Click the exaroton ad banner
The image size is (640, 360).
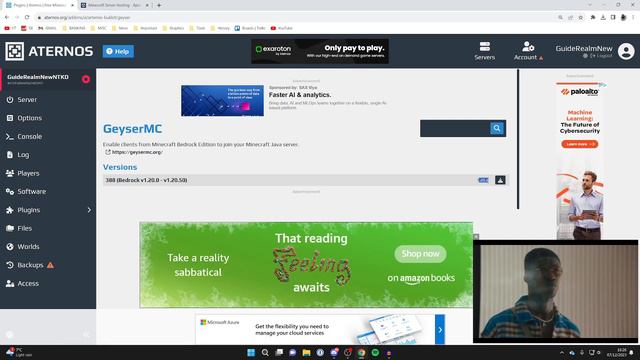point(320,51)
